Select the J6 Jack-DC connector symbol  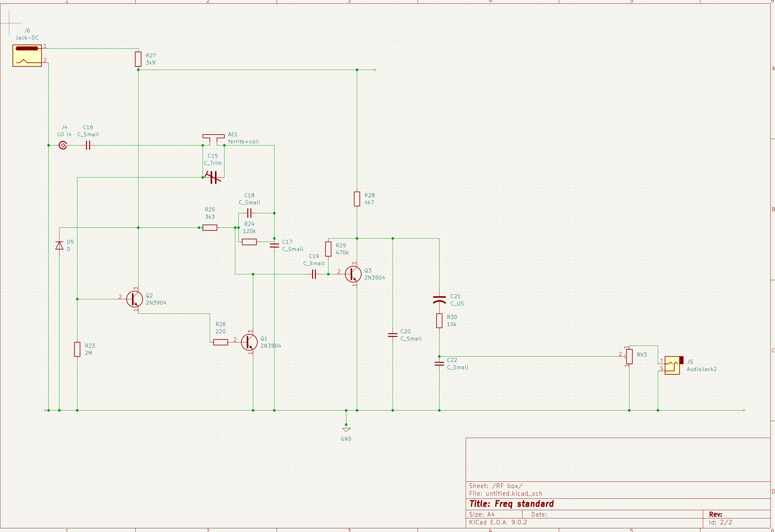tap(27, 55)
